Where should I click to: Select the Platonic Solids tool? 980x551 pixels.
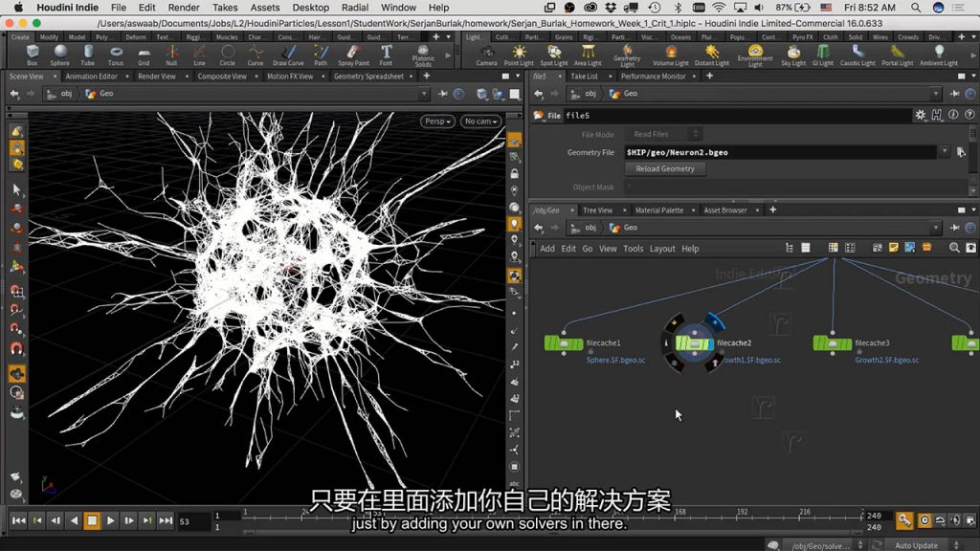(x=423, y=56)
